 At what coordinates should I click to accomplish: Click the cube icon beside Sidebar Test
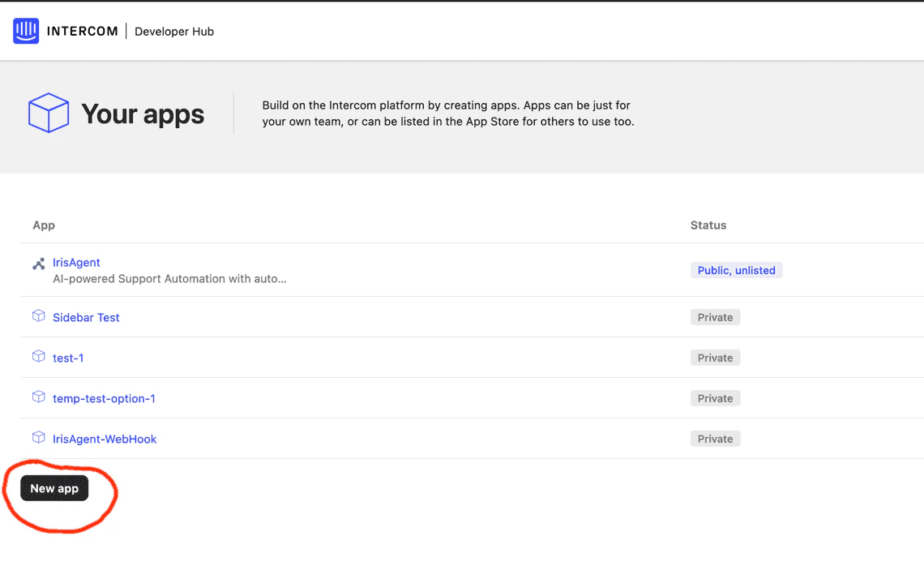(38, 316)
